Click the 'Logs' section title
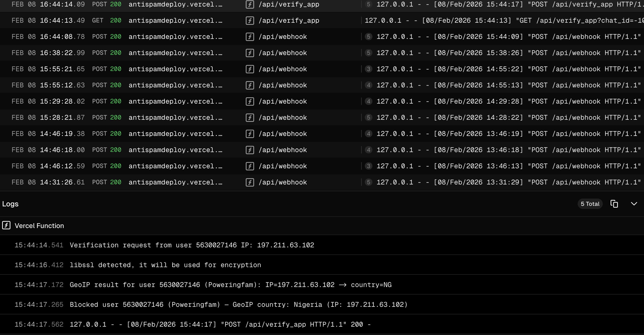The image size is (644, 335). 10,204
